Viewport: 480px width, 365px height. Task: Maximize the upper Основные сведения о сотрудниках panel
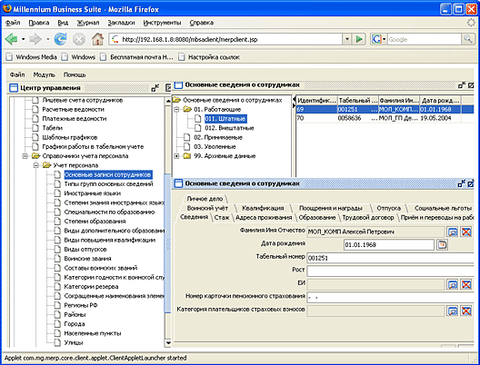click(471, 85)
